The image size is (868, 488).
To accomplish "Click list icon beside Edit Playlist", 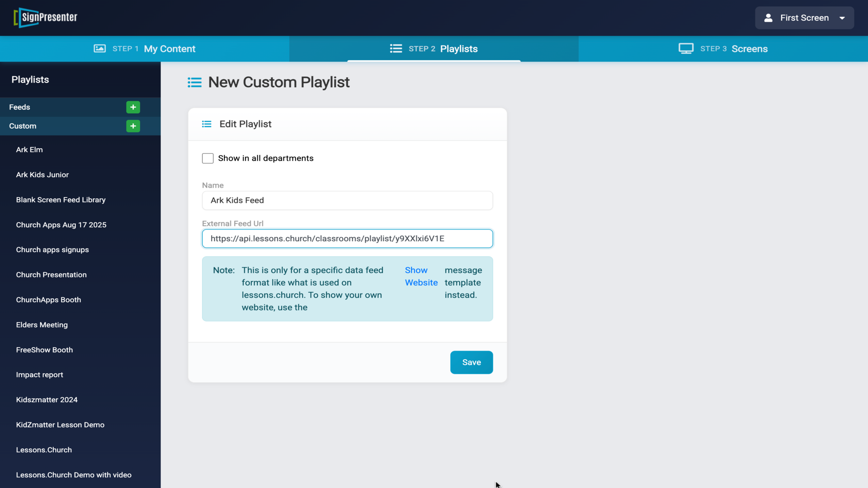I will click(207, 124).
